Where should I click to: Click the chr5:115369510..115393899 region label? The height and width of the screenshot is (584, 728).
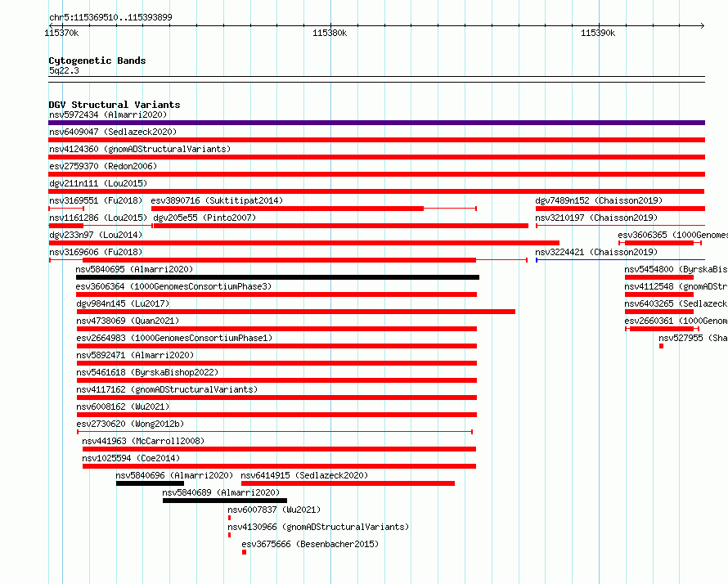[x=110, y=17]
